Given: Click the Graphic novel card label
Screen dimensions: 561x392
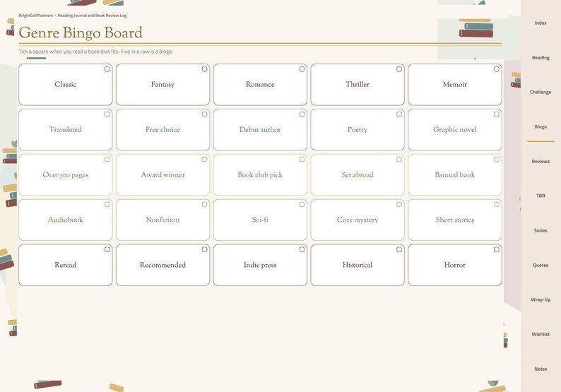Looking at the screenshot, I should (455, 129).
